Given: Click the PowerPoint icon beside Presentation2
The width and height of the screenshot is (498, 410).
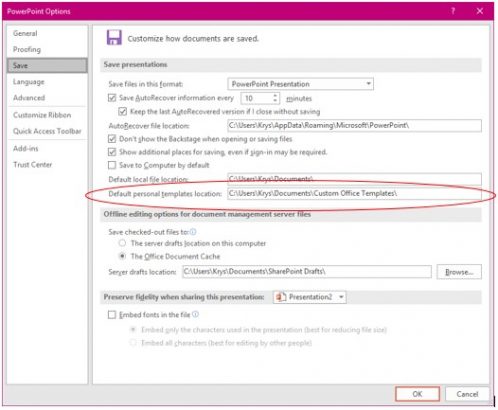Looking at the screenshot, I should (x=281, y=297).
